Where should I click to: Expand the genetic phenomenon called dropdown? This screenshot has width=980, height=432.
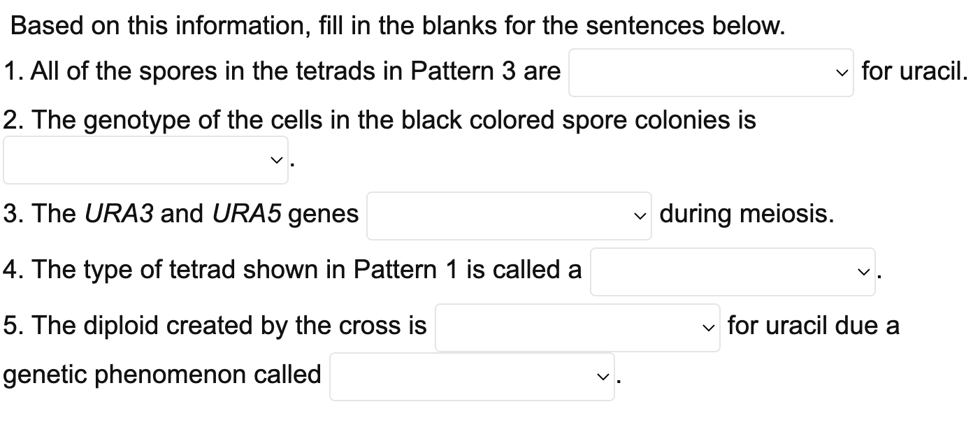472,377
